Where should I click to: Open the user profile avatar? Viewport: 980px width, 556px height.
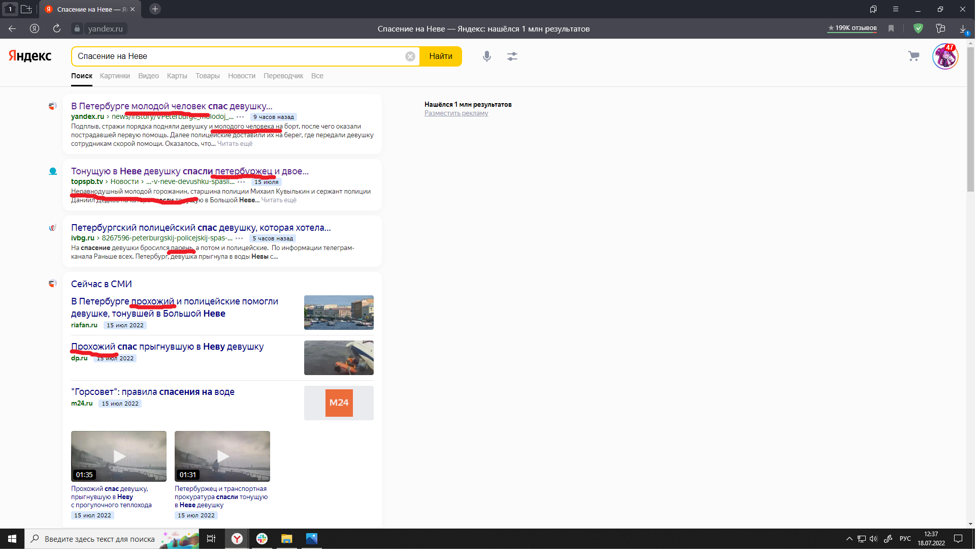(945, 56)
